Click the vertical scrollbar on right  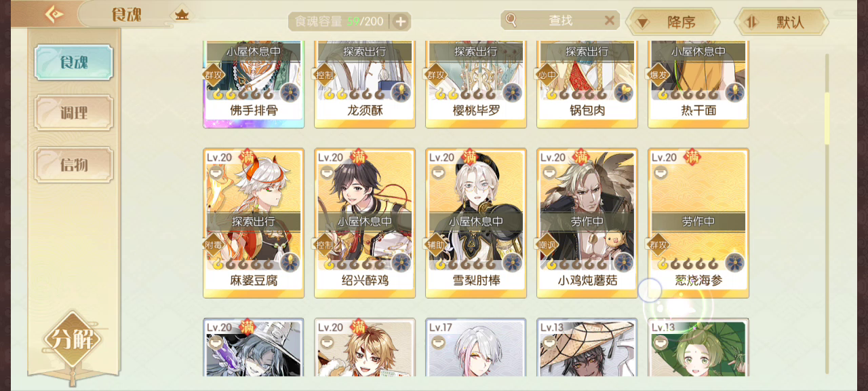[x=827, y=214]
